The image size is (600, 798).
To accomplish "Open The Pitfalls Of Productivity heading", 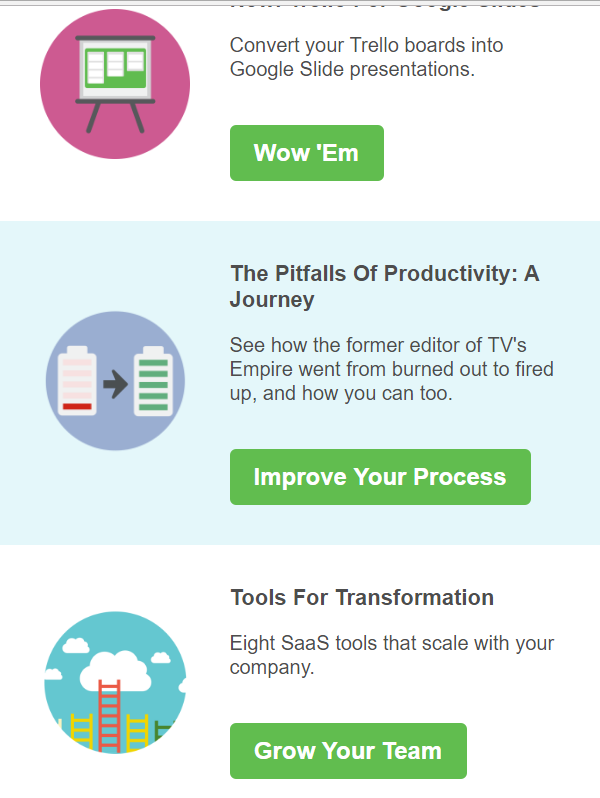I will pos(384,286).
